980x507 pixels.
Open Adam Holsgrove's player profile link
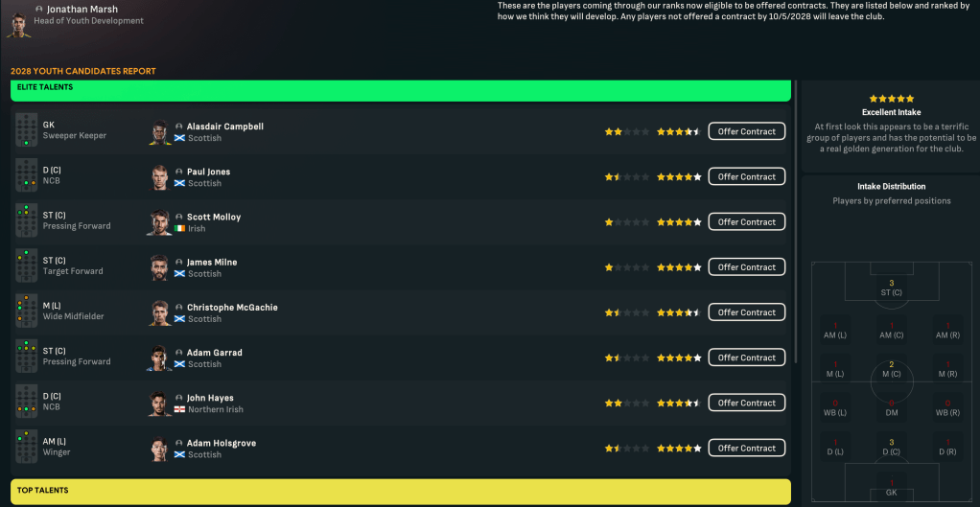tap(222, 444)
